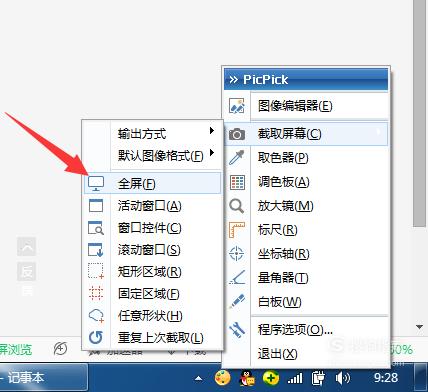
Task: Click the window control capture icon
Action: [96, 228]
